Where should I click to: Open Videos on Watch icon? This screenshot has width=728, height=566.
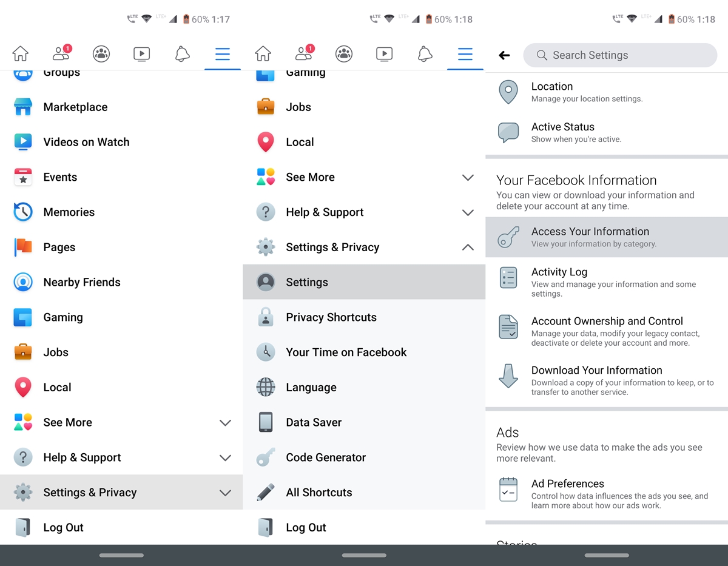[23, 142]
